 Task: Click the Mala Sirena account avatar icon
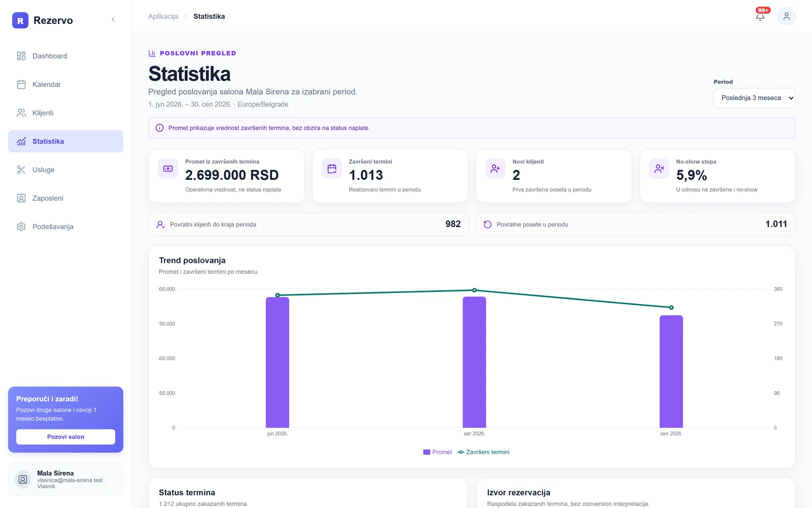coord(23,479)
